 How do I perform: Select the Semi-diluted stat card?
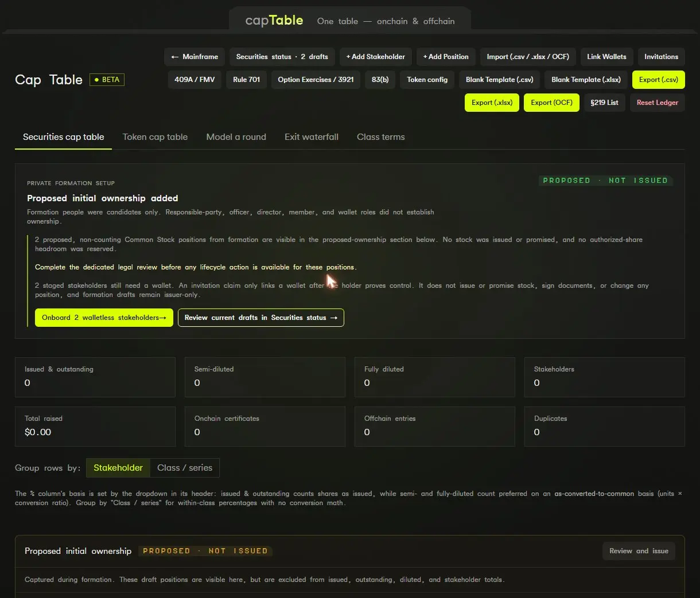(265, 377)
